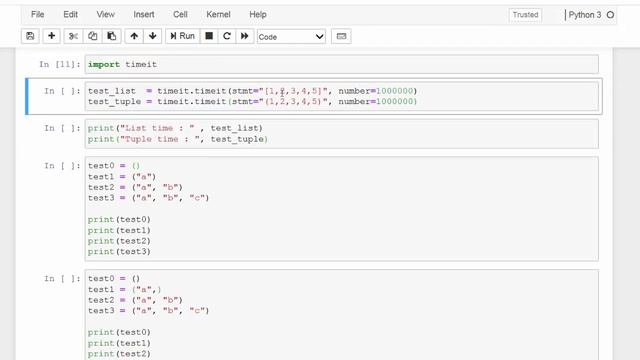
Task: Insert a cell below with the plus icon
Action: coord(51,36)
